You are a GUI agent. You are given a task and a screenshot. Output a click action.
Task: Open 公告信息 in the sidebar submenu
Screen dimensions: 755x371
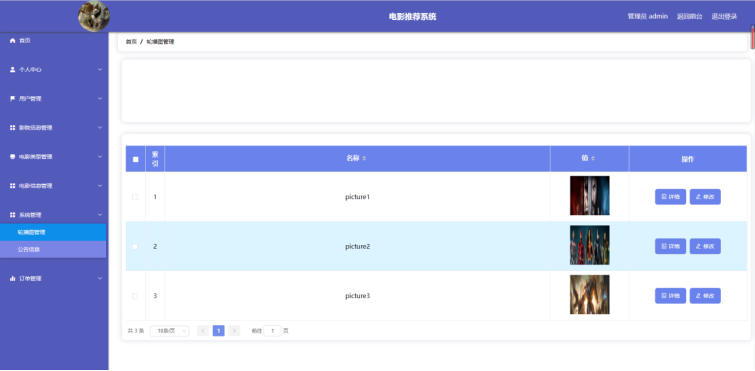[53, 250]
